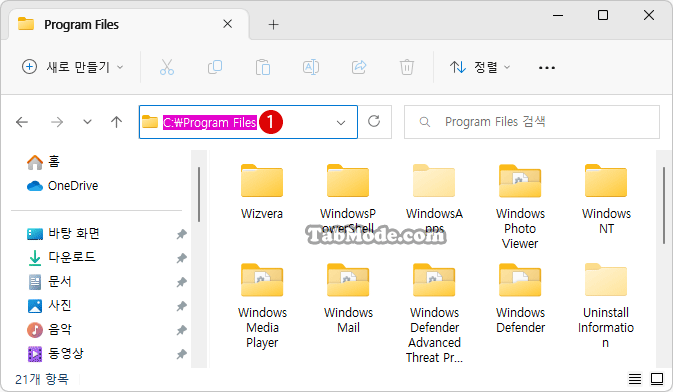Click the Program Files 검색 search box

(x=532, y=122)
